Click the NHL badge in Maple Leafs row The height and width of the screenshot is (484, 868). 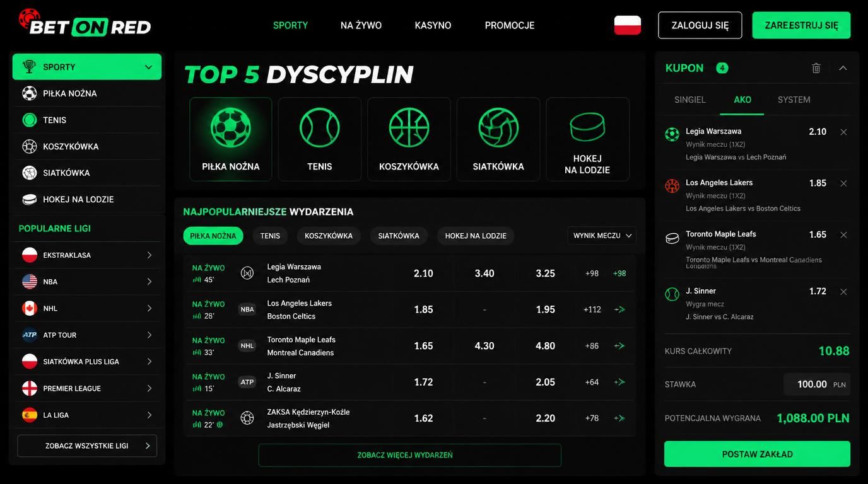pyautogui.click(x=247, y=345)
